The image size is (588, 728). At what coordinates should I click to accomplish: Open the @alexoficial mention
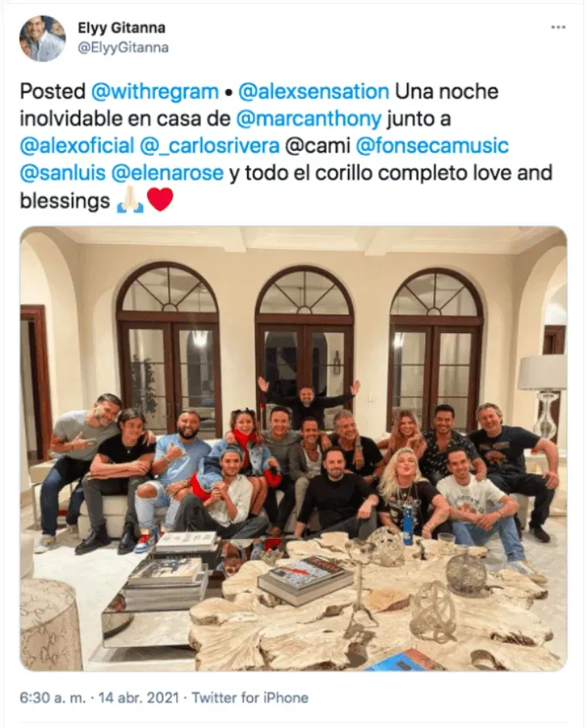pyautogui.click(x=77, y=145)
